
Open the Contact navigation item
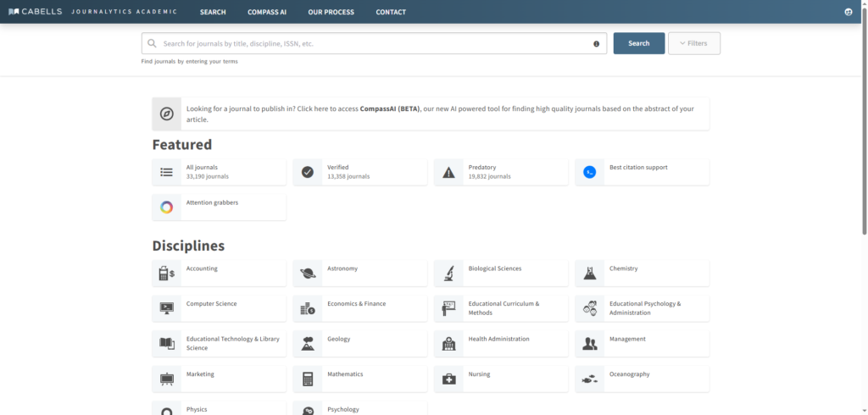click(x=391, y=12)
